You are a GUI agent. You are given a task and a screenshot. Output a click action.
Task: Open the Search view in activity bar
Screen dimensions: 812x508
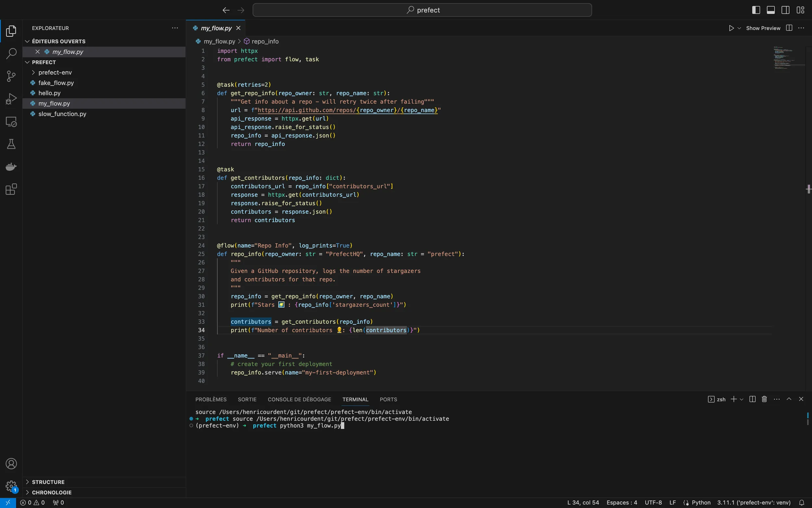(11, 53)
